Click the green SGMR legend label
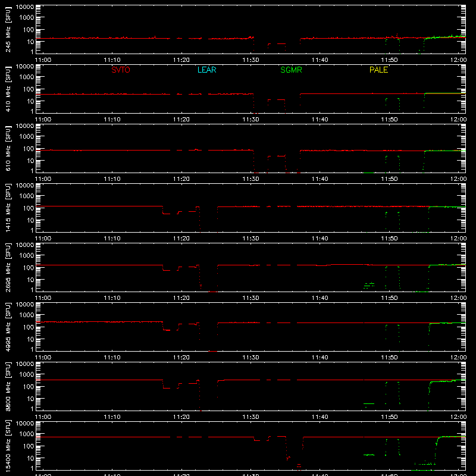The height and width of the screenshot is (476, 476). (291, 70)
